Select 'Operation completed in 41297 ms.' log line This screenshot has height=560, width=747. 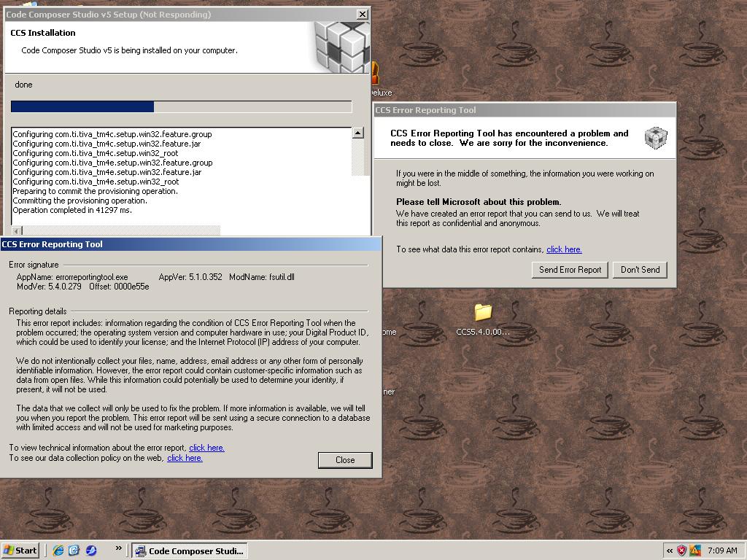tap(72, 210)
